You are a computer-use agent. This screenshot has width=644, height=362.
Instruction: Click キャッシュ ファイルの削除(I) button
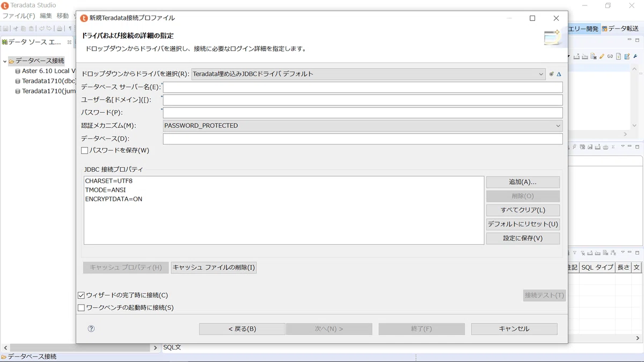coord(214,267)
